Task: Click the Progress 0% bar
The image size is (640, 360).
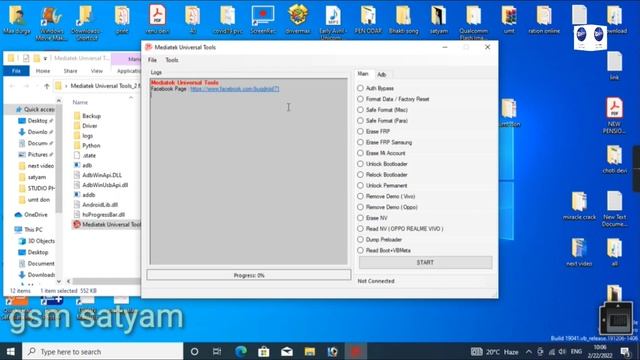Action: pos(249,275)
